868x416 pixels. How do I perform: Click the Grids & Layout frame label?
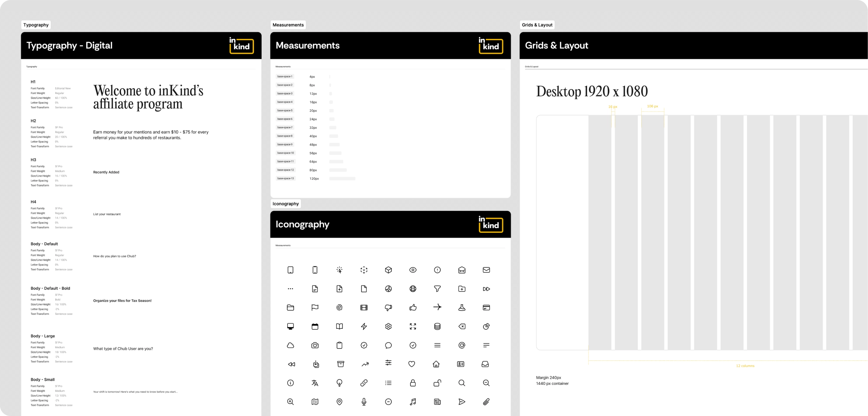[x=537, y=25]
